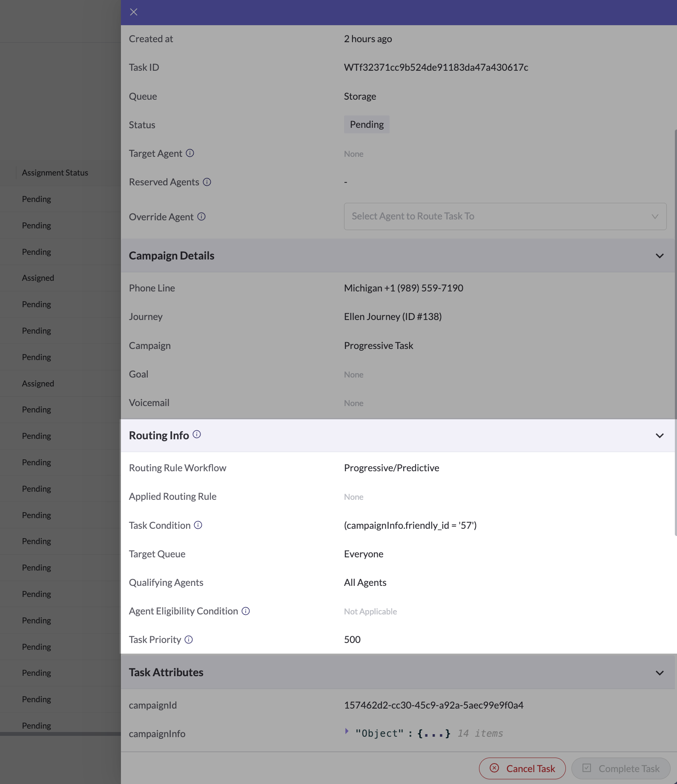Image resolution: width=677 pixels, height=784 pixels.
Task: Close the task details panel
Action: tap(134, 12)
